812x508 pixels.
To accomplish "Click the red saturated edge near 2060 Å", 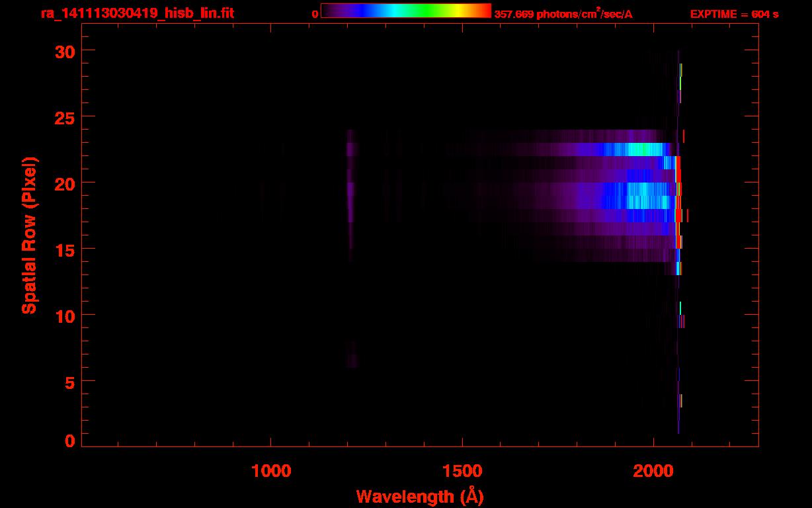I will click(678, 202).
